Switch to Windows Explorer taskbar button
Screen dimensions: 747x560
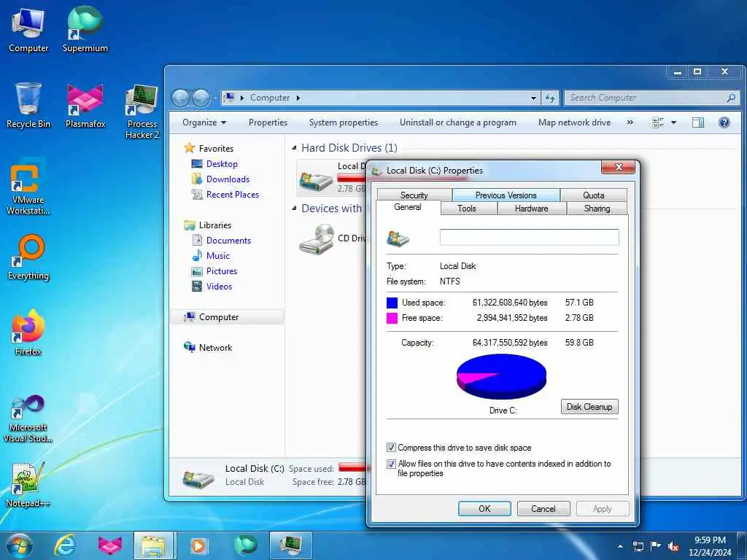pos(153,545)
